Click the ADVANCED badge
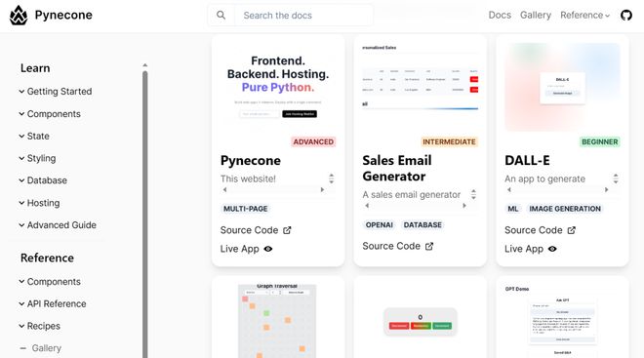 coord(313,142)
